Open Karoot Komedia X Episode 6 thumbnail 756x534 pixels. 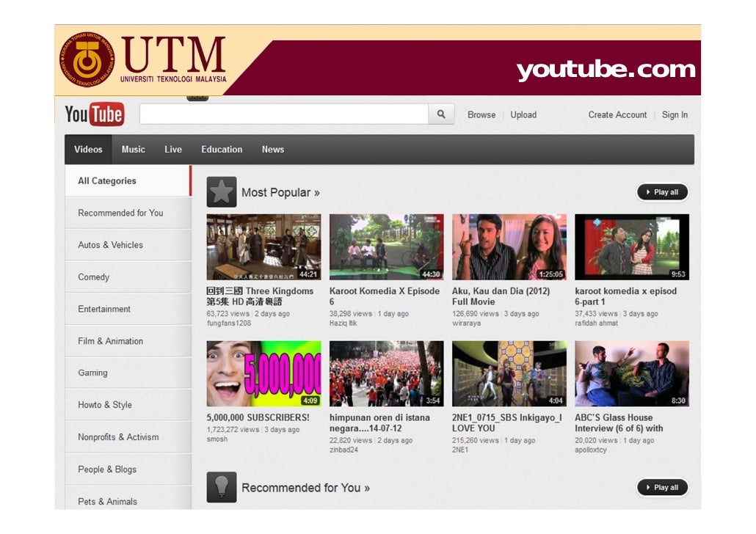(387, 246)
